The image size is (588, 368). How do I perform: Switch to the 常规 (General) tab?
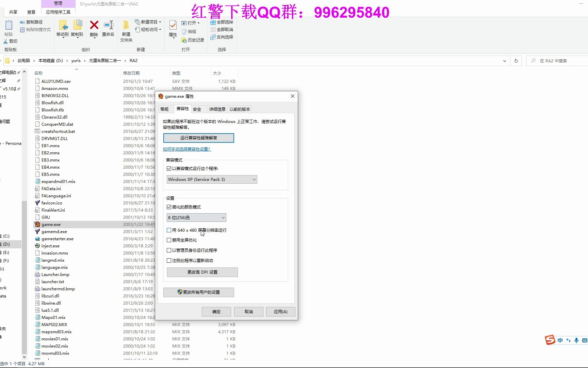coord(165,109)
